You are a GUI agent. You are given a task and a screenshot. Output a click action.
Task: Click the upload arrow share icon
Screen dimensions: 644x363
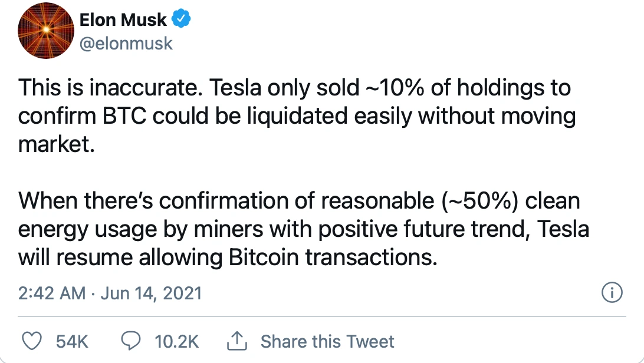(x=237, y=341)
